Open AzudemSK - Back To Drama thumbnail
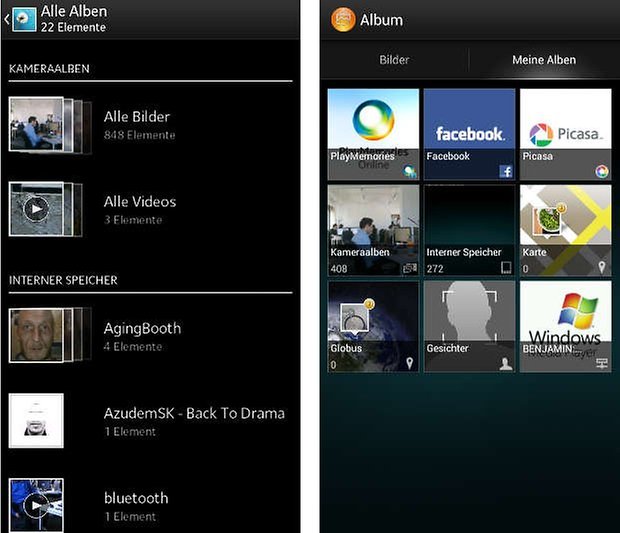The image size is (620, 533). 36,421
